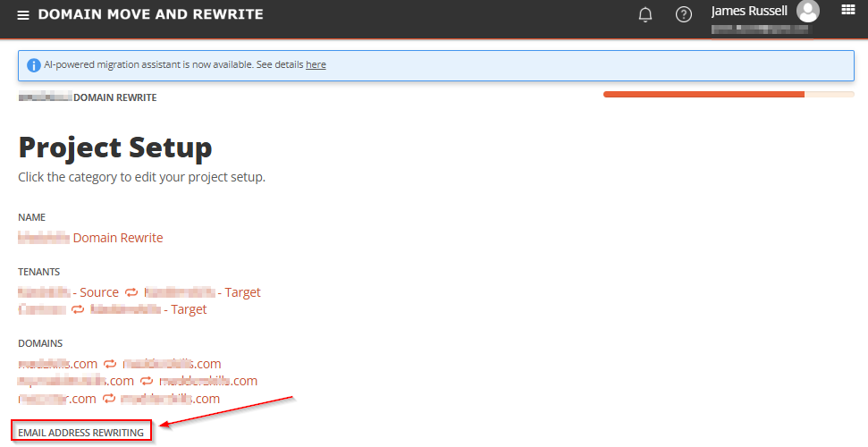This screenshot has width=868, height=447.
Task: Click the user avatar icon
Action: [x=808, y=11]
